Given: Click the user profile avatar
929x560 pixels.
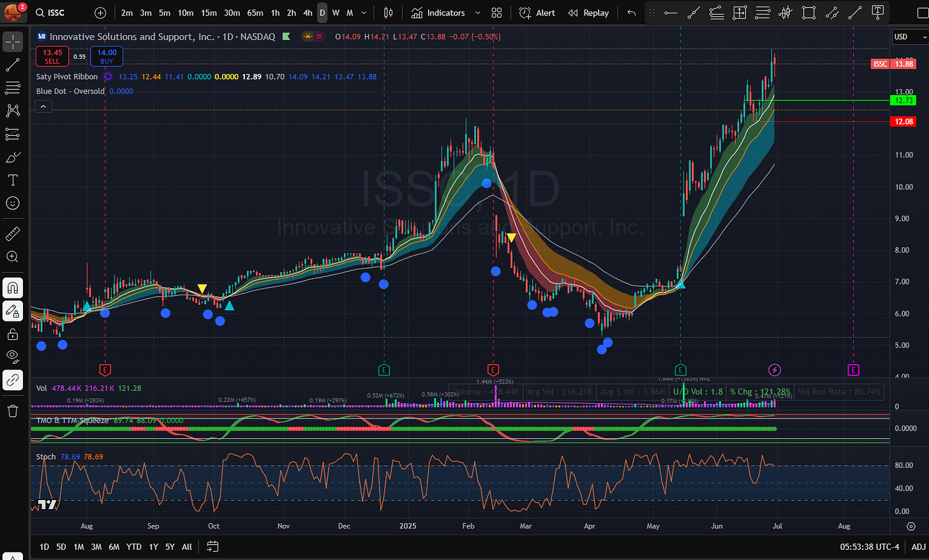Looking at the screenshot, I should (13, 11).
